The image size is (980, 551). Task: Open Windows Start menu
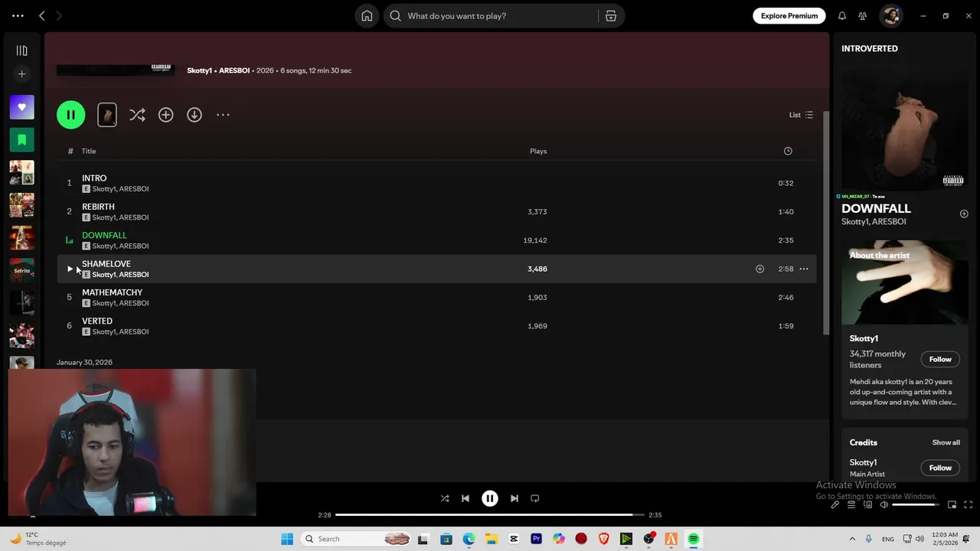(x=287, y=539)
